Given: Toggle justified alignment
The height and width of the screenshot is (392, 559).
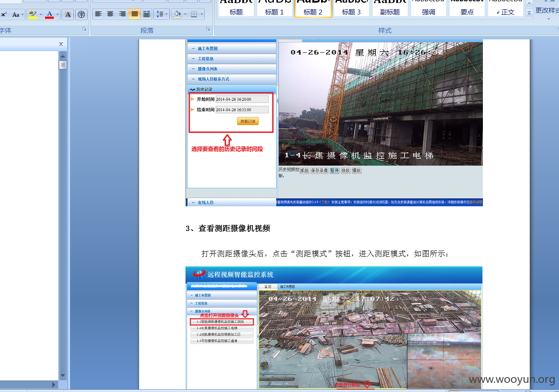Looking at the screenshot, I should tap(134, 14).
